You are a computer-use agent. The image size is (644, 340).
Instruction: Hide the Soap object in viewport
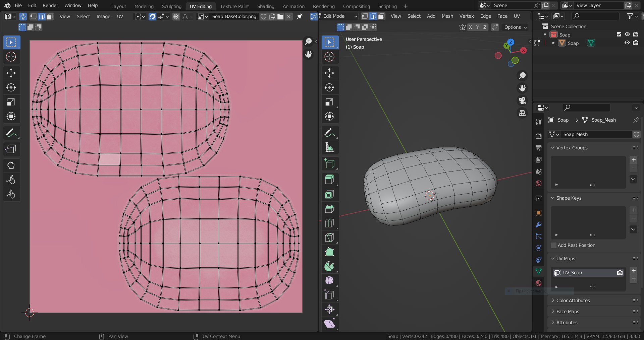[x=627, y=43]
